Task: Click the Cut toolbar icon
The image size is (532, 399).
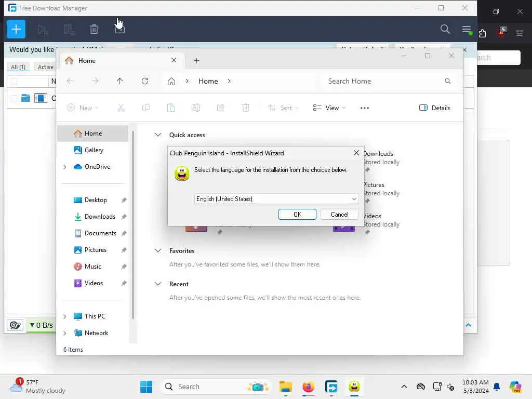Action: point(121,108)
